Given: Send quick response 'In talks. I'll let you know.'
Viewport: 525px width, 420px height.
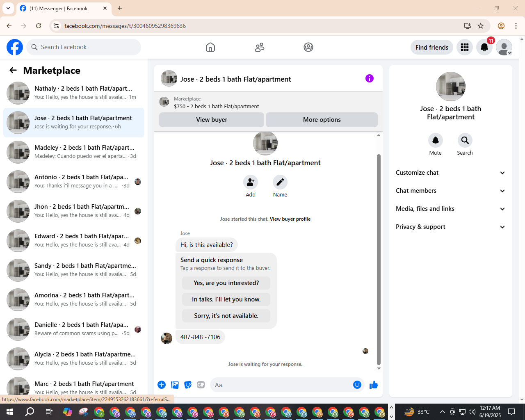Looking at the screenshot, I should point(226,299).
